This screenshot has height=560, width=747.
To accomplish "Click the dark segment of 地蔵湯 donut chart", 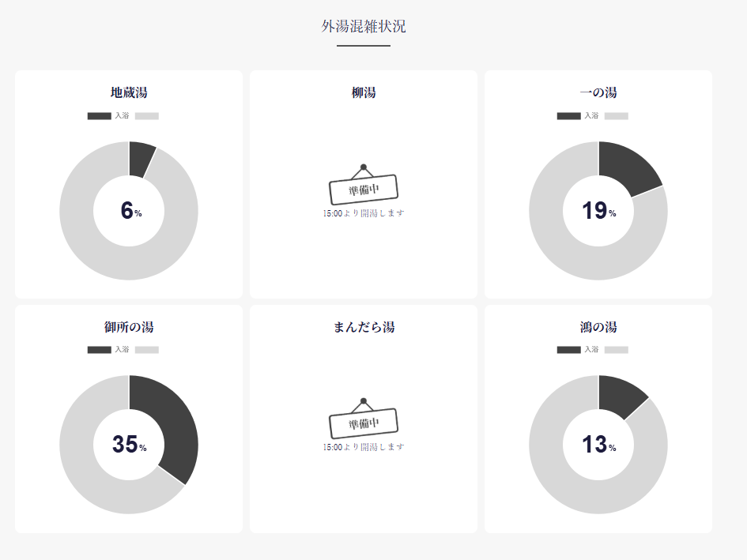I will [140, 159].
